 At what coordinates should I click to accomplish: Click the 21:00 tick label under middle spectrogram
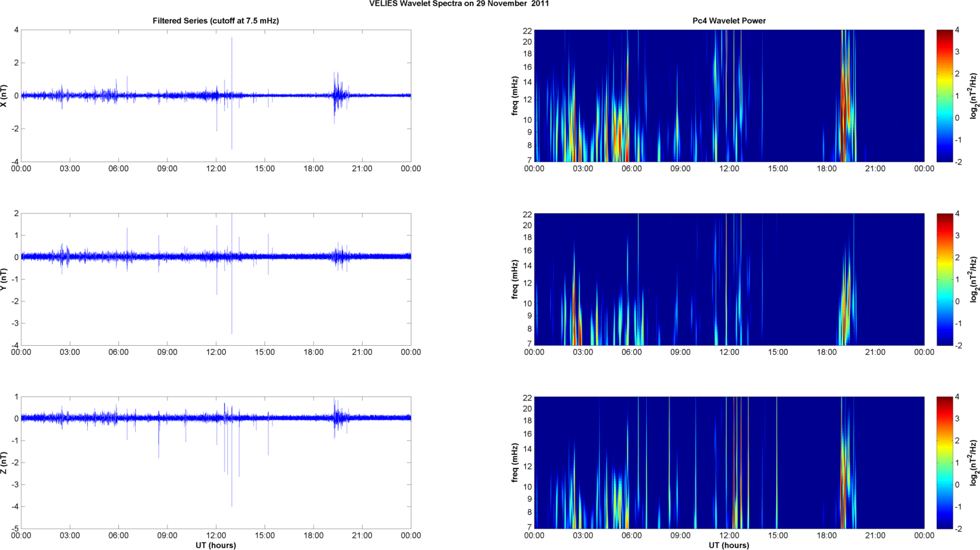[875, 352]
